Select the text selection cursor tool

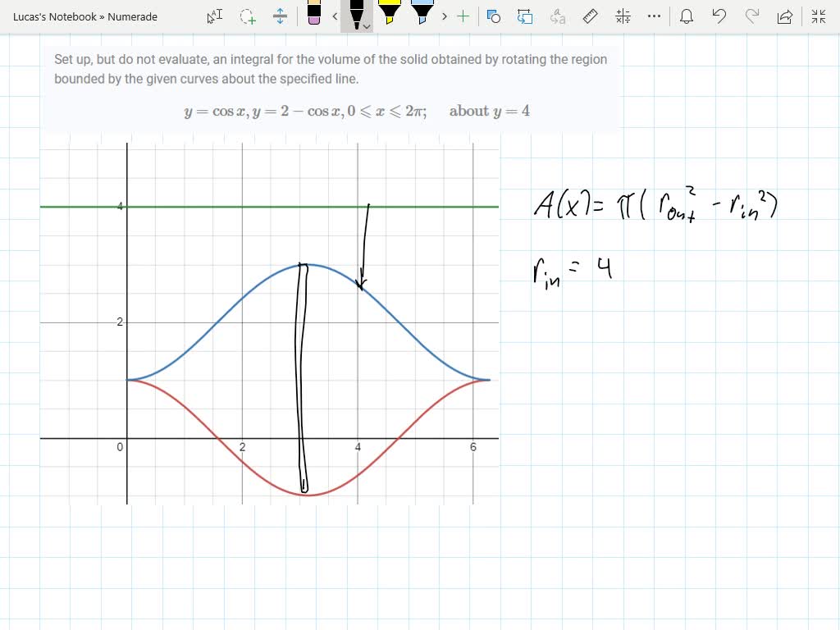214,16
